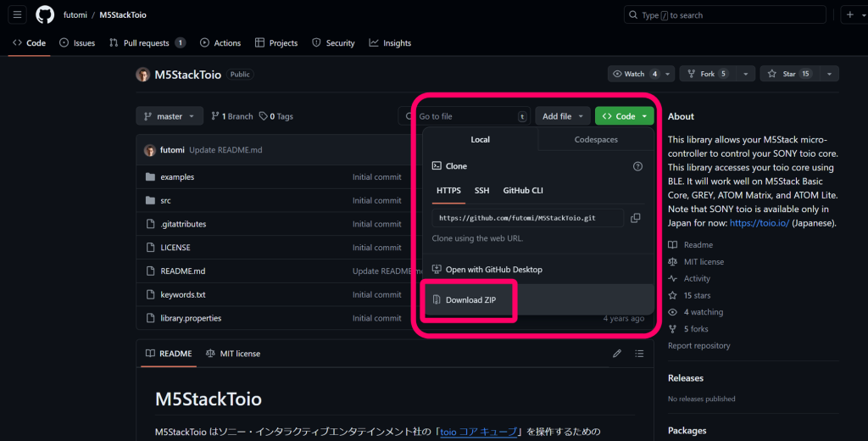Open the Issues tab
Image resolution: width=868 pixels, height=441 pixels.
click(x=77, y=42)
